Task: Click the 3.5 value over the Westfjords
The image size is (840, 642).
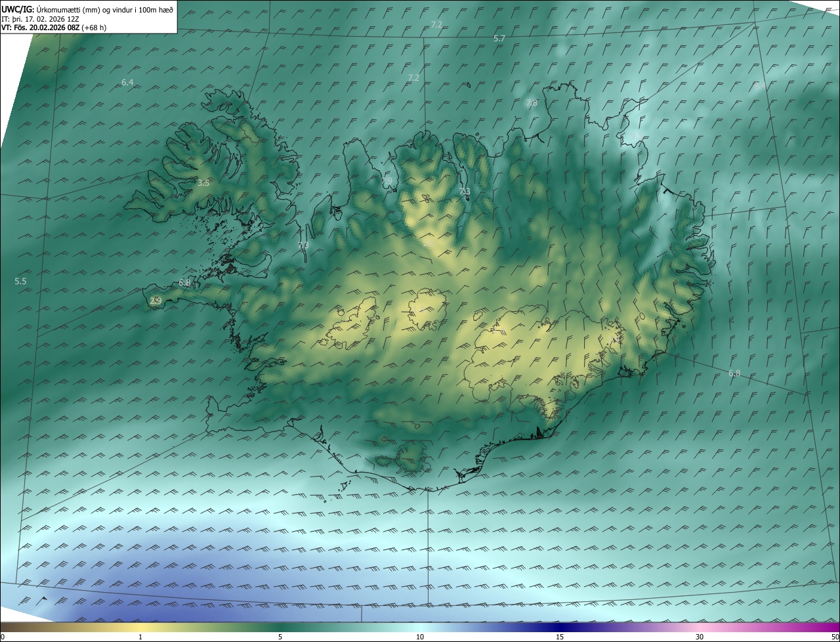Action: click(x=203, y=183)
